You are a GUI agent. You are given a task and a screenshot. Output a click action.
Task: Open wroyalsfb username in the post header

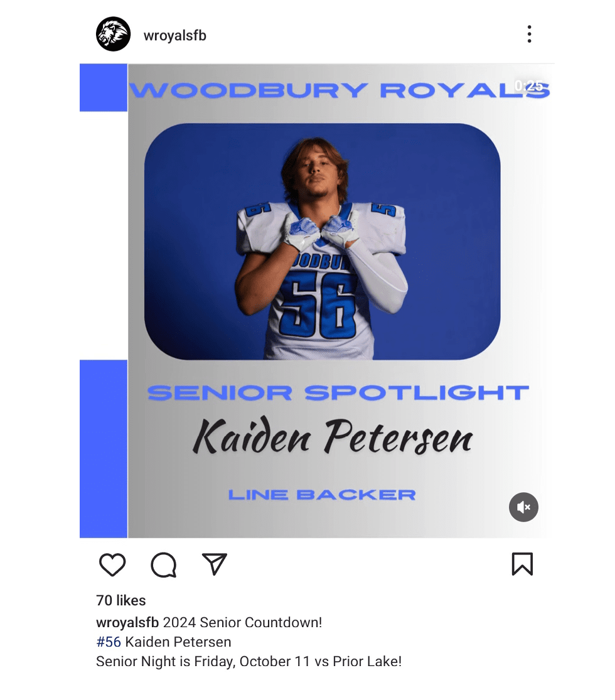(x=175, y=35)
